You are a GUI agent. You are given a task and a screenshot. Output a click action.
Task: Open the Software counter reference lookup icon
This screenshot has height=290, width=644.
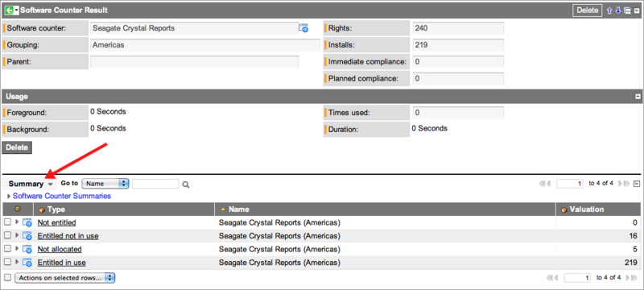click(303, 28)
